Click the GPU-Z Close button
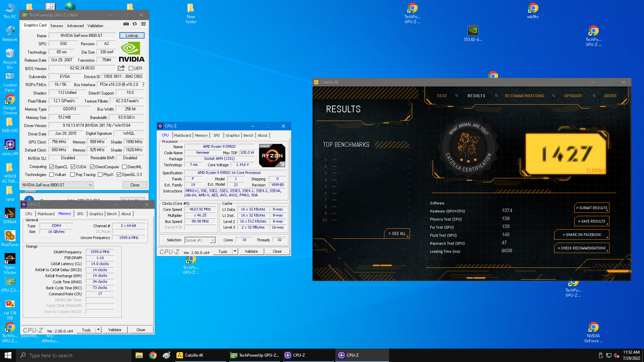The height and width of the screenshot is (362, 644). pyautogui.click(x=135, y=185)
